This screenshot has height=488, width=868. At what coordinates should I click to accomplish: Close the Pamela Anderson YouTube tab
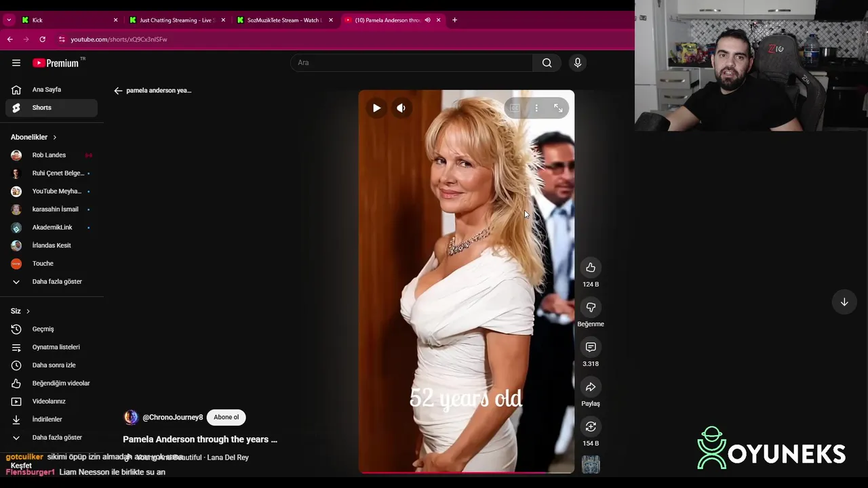(438, 20)
